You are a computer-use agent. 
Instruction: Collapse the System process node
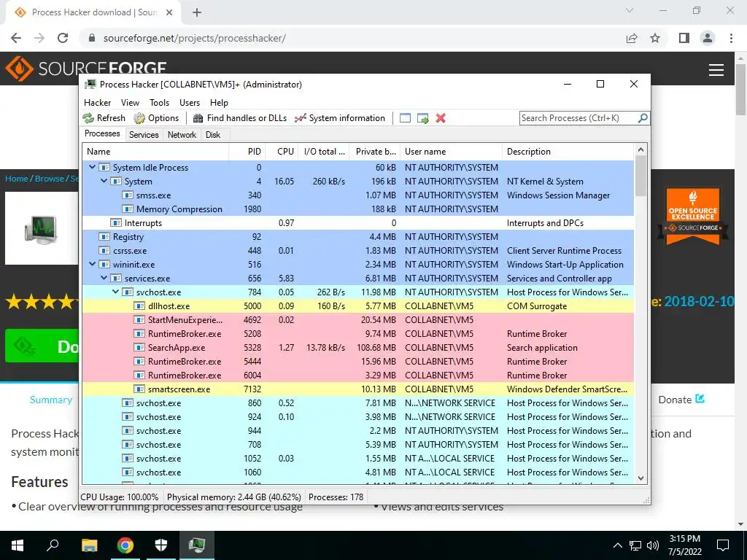tap(104, 181)
